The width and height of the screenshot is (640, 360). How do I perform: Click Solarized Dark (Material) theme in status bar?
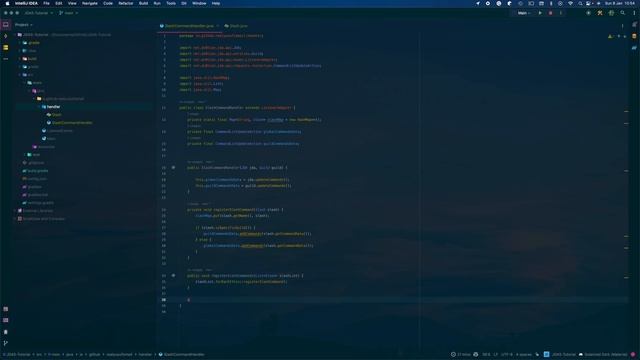click(603, 354)
